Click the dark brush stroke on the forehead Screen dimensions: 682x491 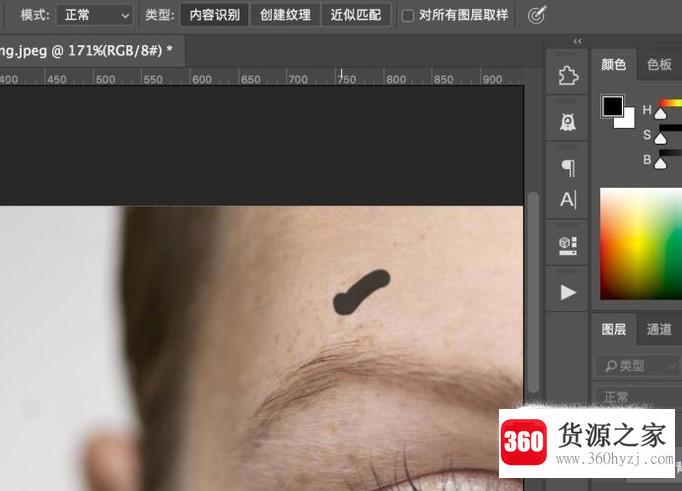click(x=361, y=291)
